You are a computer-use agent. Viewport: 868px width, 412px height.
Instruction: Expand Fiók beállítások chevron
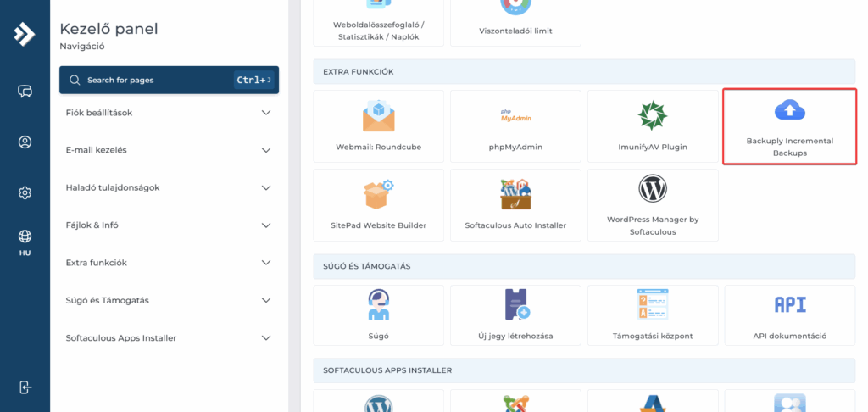pyautogui.click(x=266, y=113)
